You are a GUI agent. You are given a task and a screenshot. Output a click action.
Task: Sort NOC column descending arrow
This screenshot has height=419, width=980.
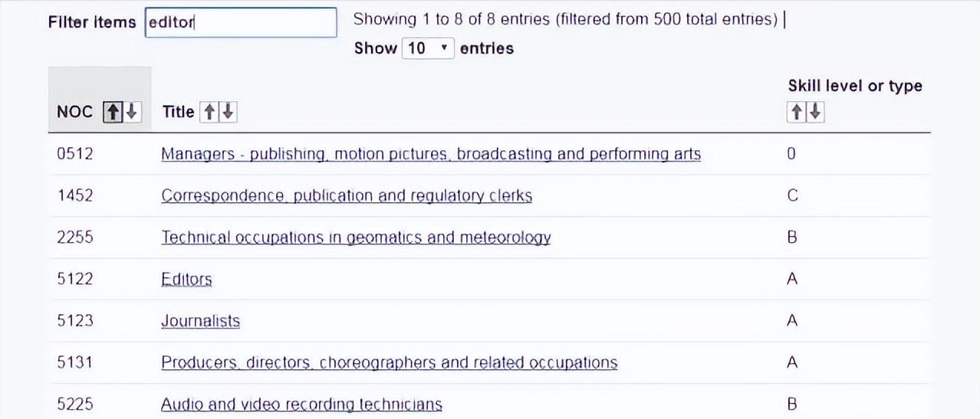tap(131, 112)
